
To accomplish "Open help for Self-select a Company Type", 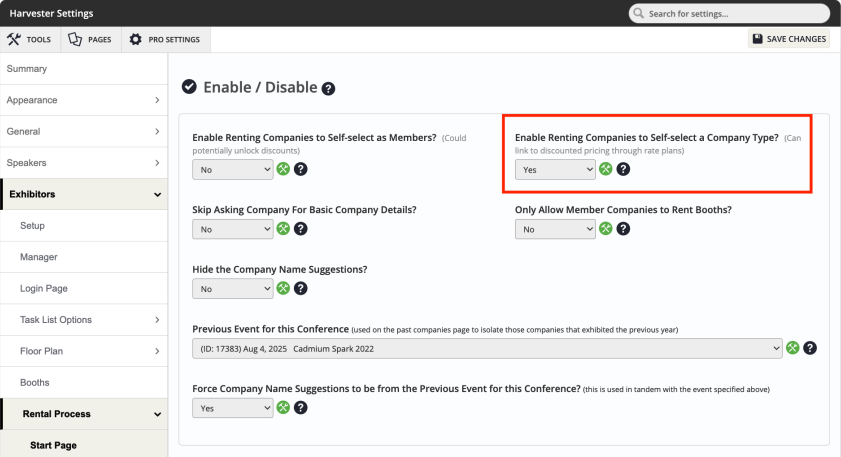I will (x=623, y=169).
